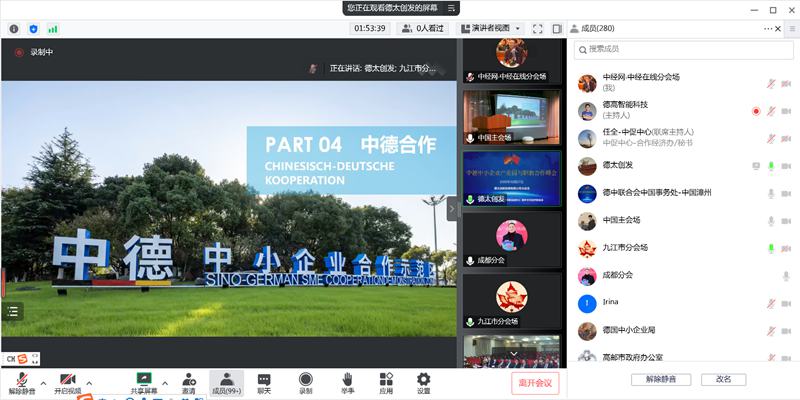Select 成都分会 in members list
Viewport: 800px width, 400px height.
click(684, 276)
